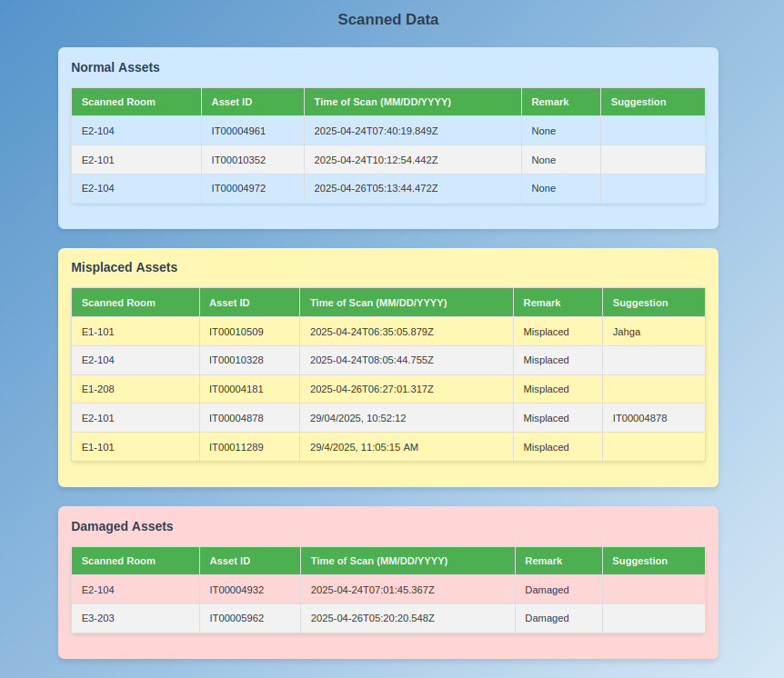Screen dimensions: 784x678
Task: Click timestamp 2025-04-24T07:40:19.849Z
Action: [x=376, y=131]
